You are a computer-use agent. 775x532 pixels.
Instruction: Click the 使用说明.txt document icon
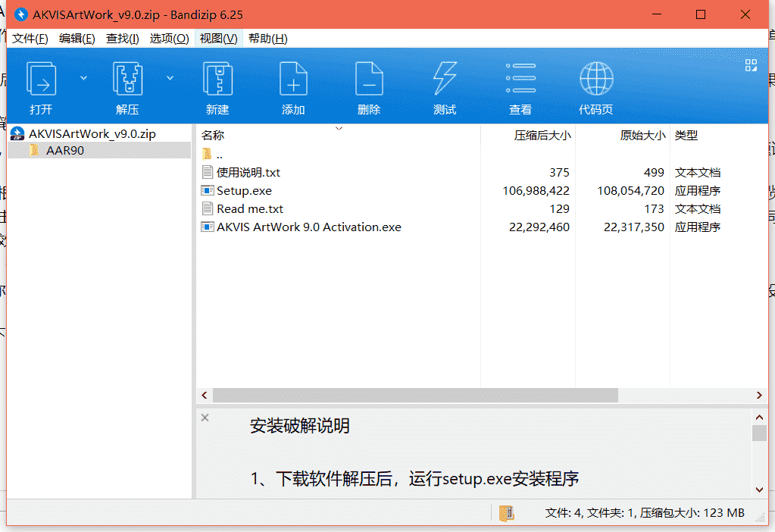click(x=208, y=172)
